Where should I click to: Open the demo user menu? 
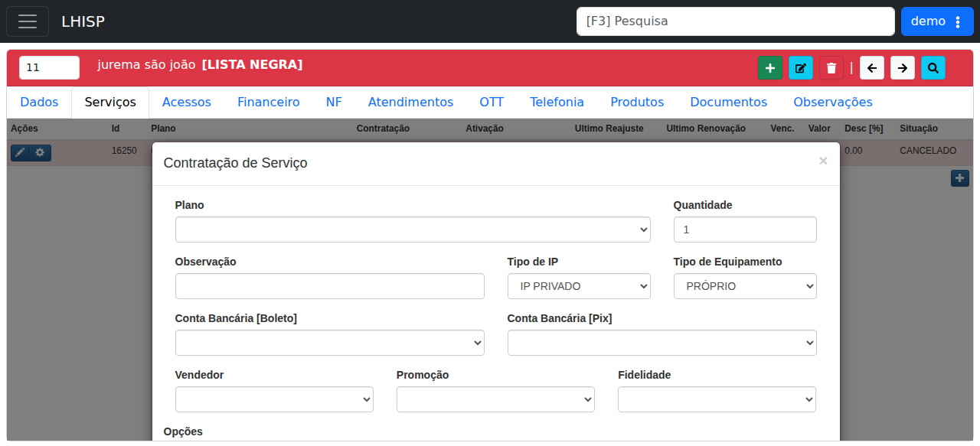pyautogui.click(x=937, y=21)
